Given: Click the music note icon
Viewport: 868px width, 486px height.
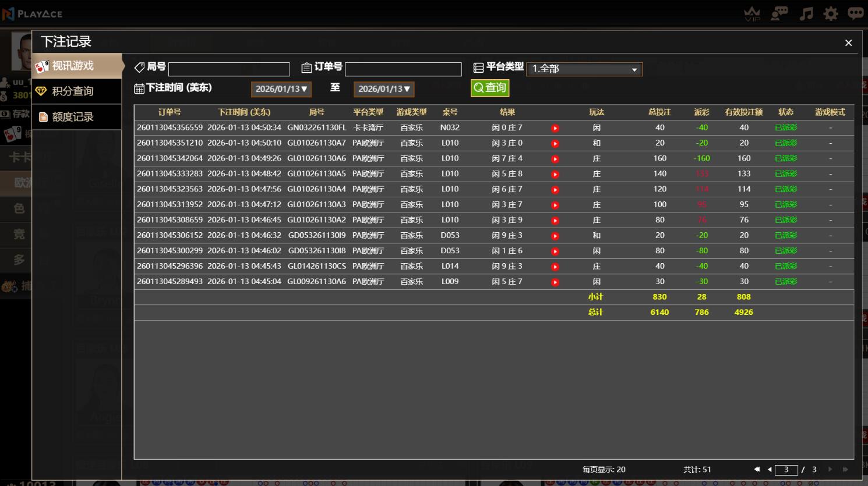Looking at the screenshot, I should [x=806, y=13].
